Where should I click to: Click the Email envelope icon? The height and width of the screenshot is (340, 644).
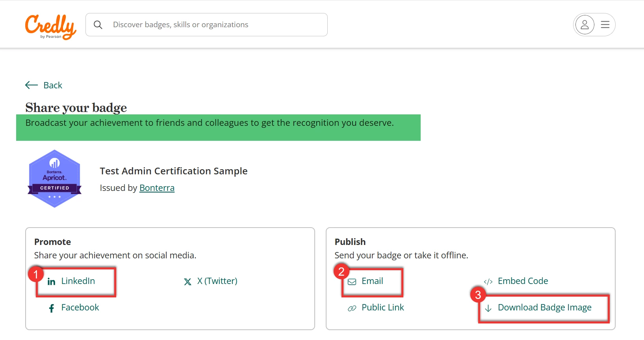pyautogui.click(x=352, y=282)
